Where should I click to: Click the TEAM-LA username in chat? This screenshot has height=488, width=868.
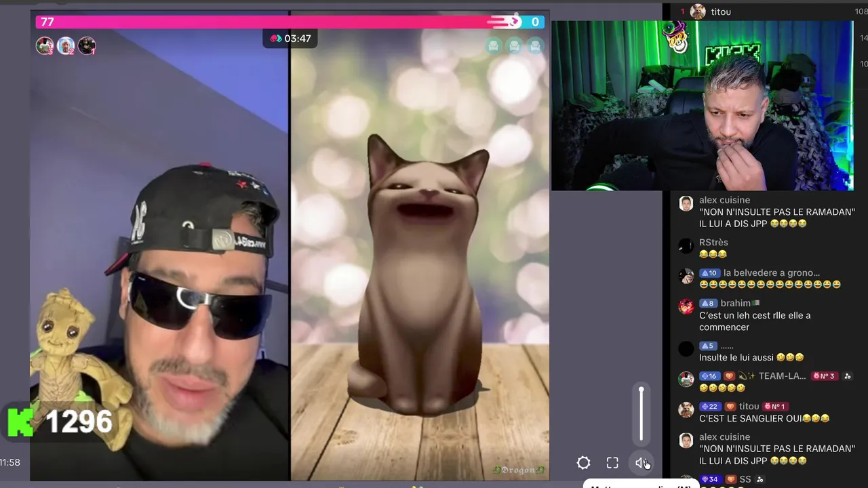(x=782, y=375)
